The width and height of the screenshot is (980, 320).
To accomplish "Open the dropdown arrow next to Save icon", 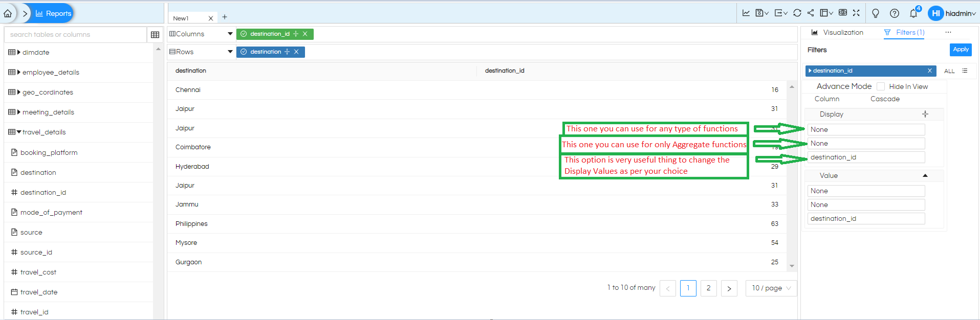I will [767, 13].
